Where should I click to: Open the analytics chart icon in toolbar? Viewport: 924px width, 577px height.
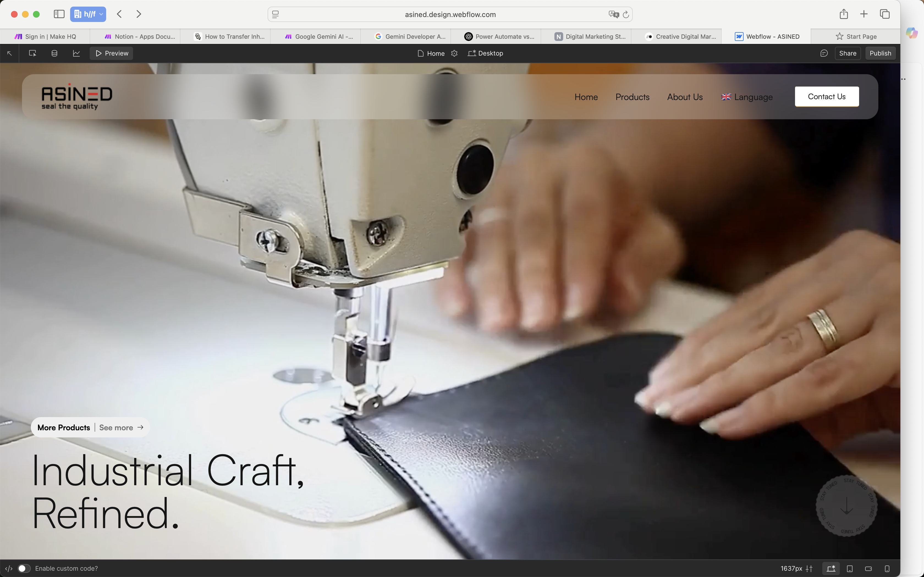click(x=76, y=53)
